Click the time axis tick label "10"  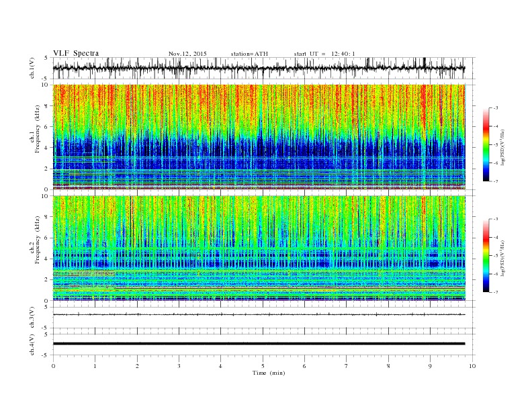(x=472, y=366)
